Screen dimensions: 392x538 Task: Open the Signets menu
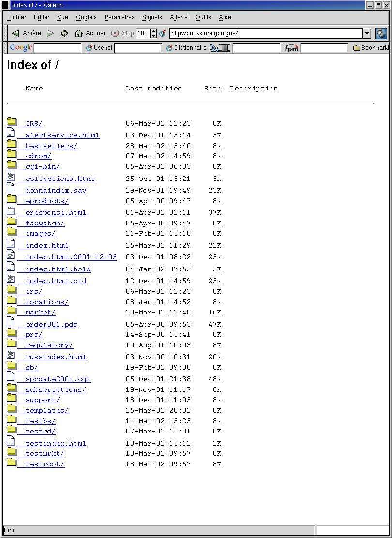pos(152,17)
